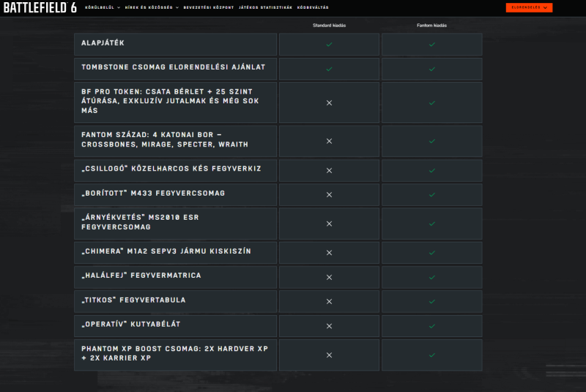Viewport: 586px width, 392px height.
Task: Select the Standard kiadás column header
Action: 329,26
